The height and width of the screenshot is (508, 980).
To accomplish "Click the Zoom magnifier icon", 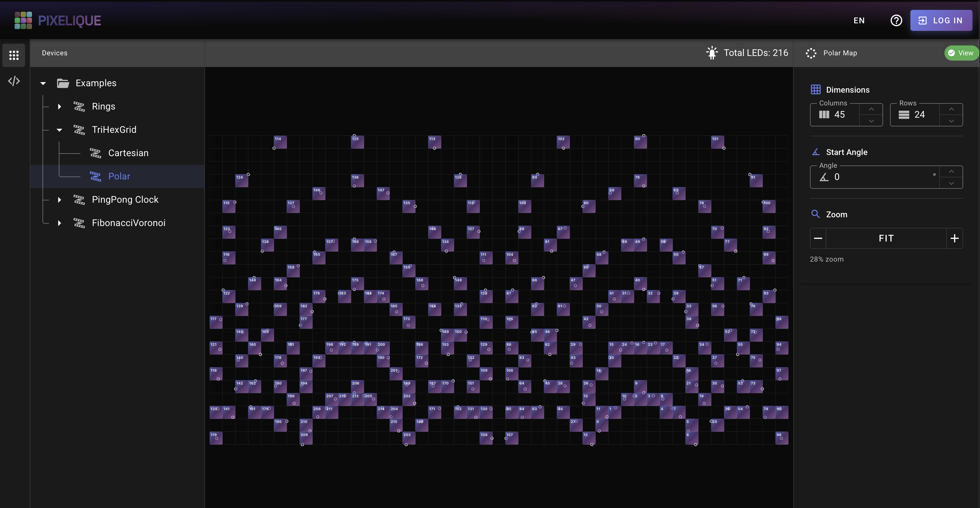I will tap(816, 214).
